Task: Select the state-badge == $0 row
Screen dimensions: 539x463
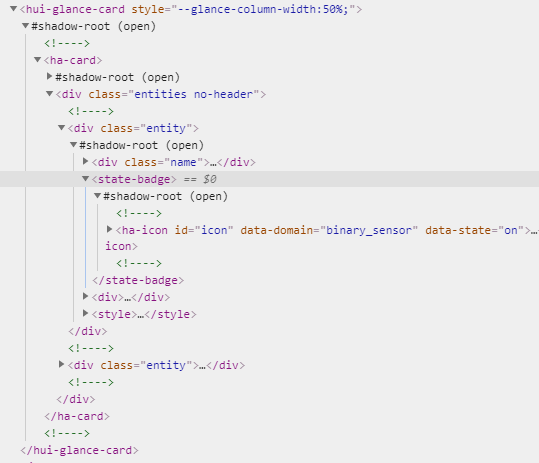Action: (x=270, y=179)
